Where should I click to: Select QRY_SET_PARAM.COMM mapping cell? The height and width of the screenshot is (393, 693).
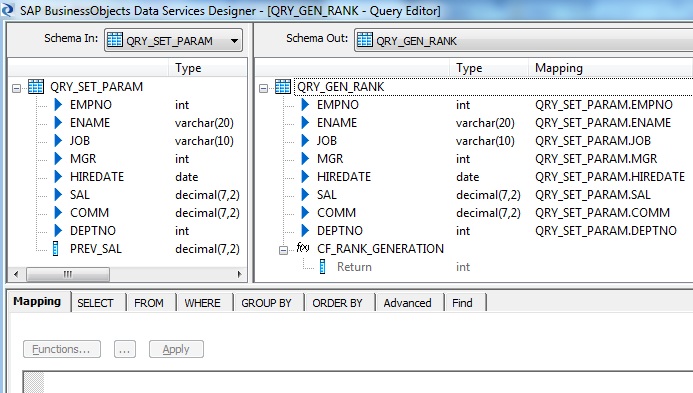tap(602, 213)
